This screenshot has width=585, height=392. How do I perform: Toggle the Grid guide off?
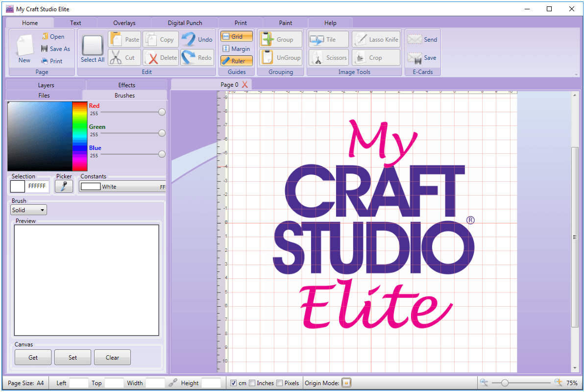pyautogui.click(x=237, y=37)
